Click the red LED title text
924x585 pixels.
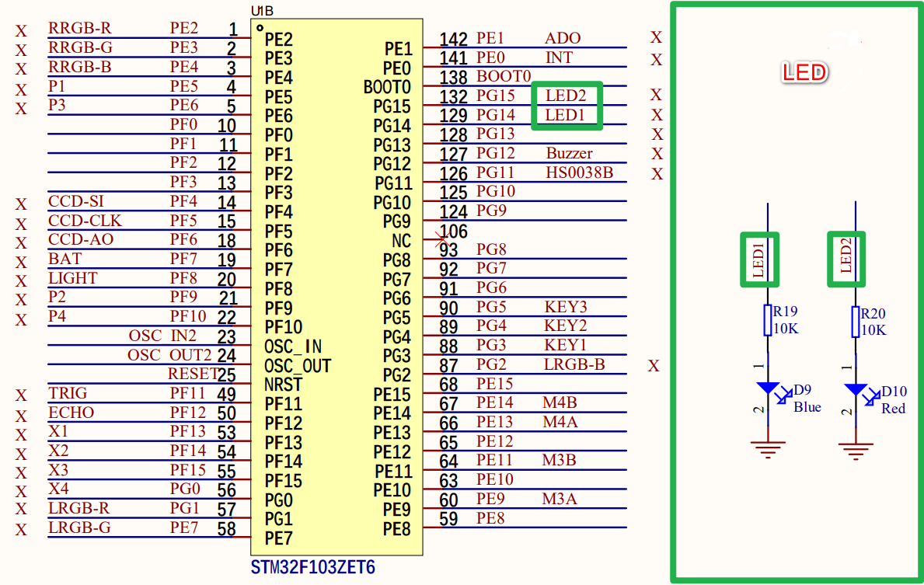(x=804, y=72)
